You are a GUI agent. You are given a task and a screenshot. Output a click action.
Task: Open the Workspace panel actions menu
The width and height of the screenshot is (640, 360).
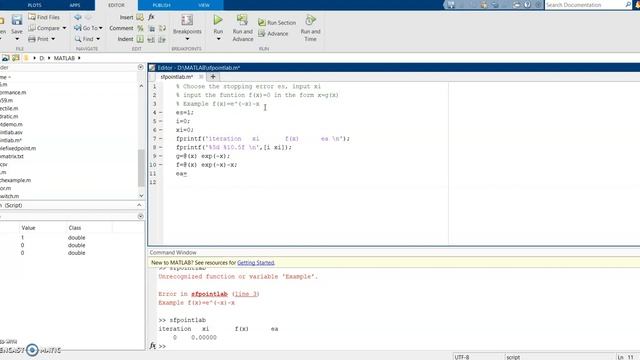click(x=141, y=216)
